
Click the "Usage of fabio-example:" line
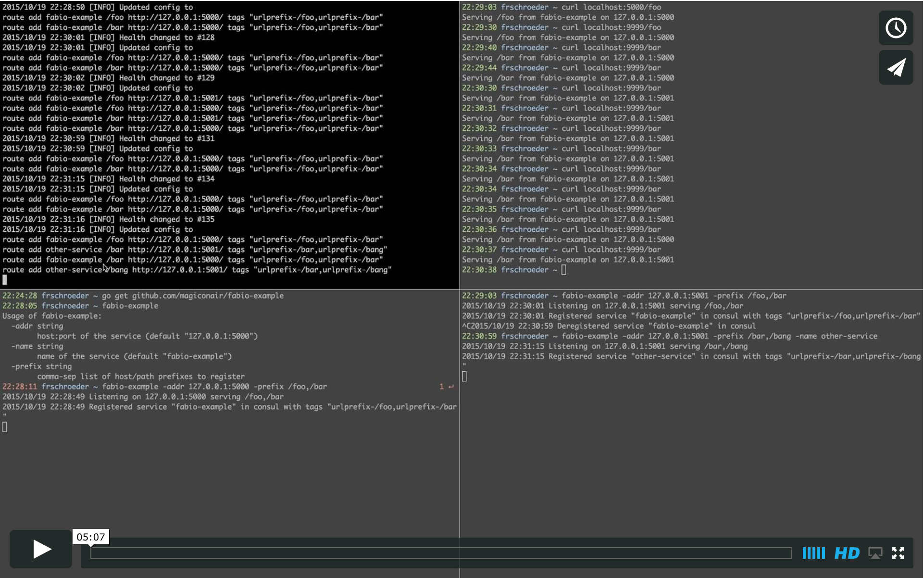[x=52, y=316]
